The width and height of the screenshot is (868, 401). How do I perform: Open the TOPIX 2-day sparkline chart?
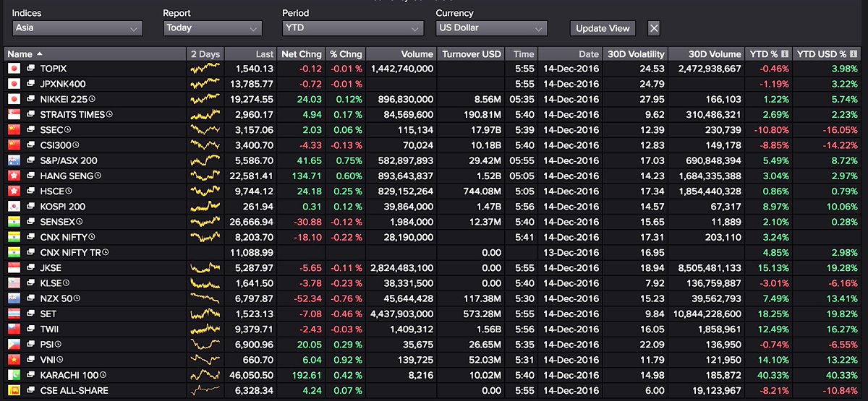coord(205,69)
